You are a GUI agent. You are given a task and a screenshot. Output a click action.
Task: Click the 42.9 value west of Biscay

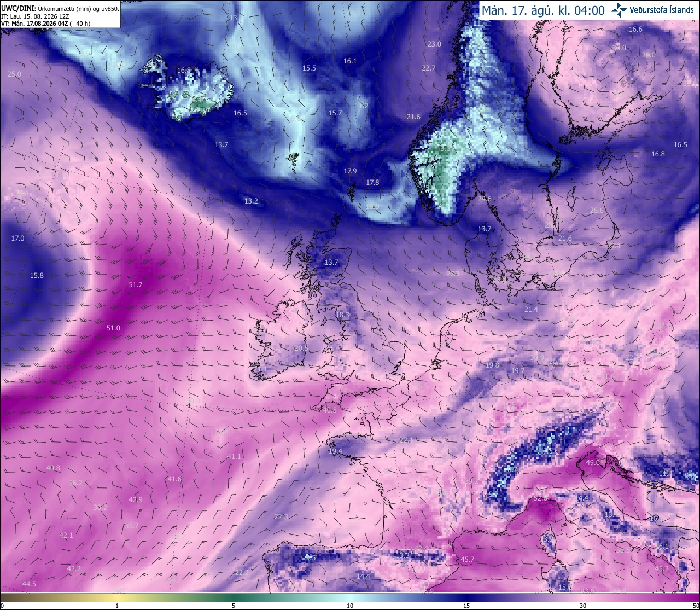tap(136, 499)
